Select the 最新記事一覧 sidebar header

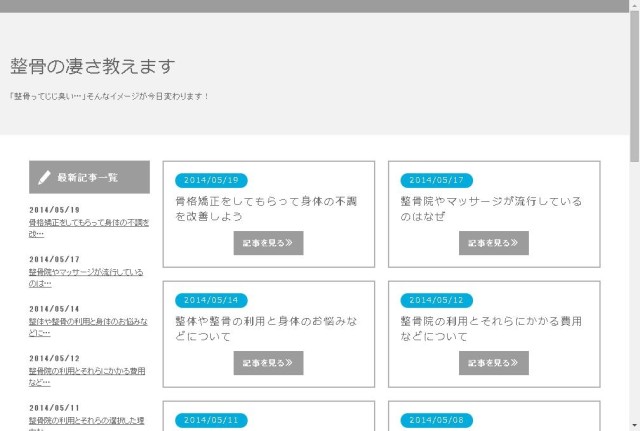[x=89, y=177]
